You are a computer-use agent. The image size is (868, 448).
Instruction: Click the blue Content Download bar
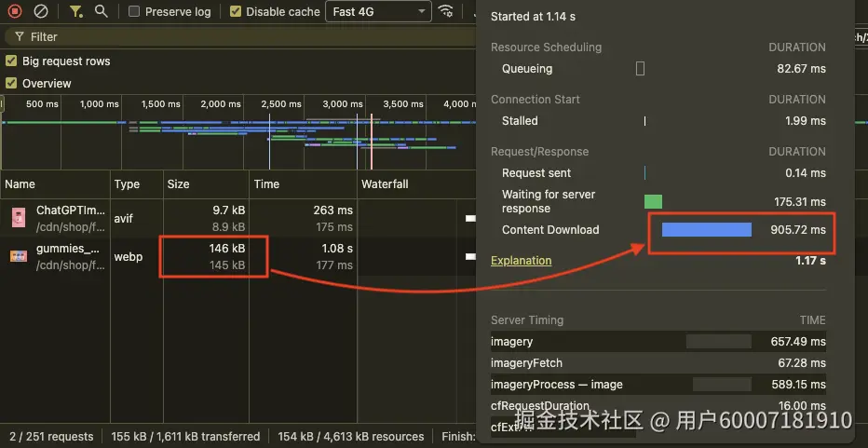[707, 230]
